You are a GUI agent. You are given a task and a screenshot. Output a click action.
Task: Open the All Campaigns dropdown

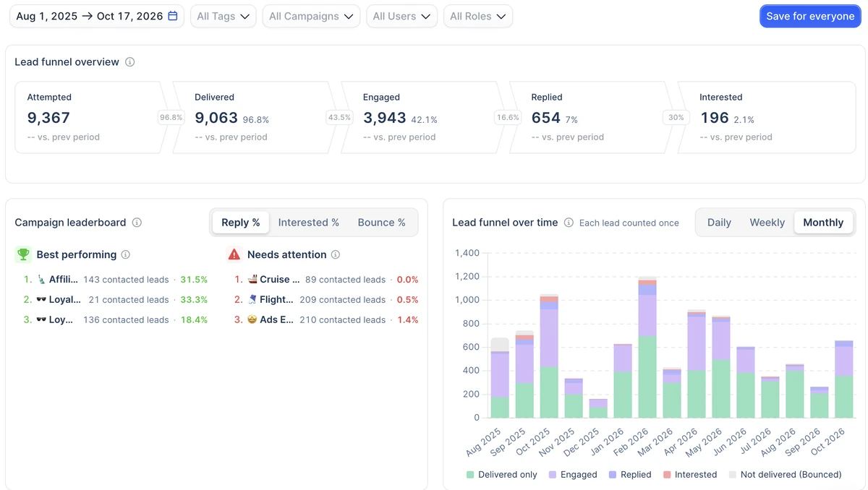click(311, 16)
